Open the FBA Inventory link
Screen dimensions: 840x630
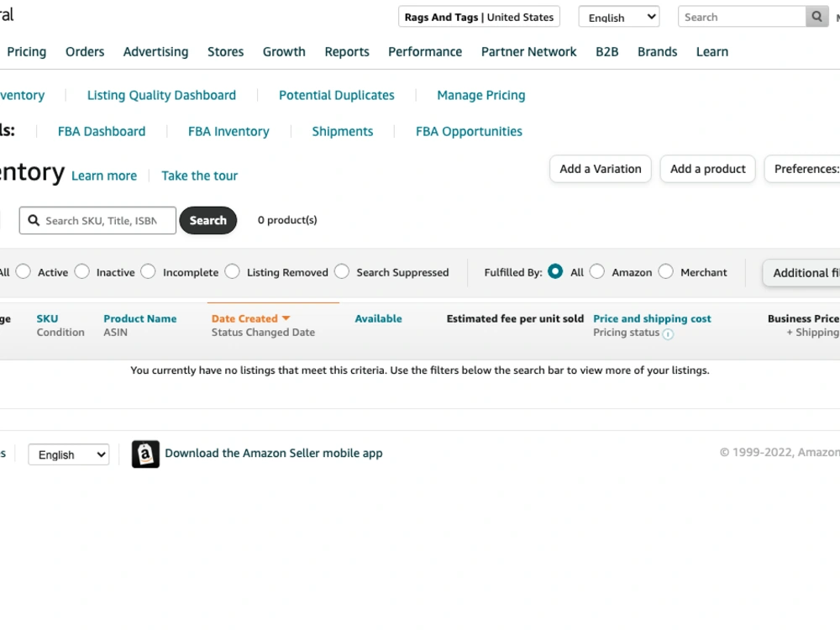click(x=228, y=131)
